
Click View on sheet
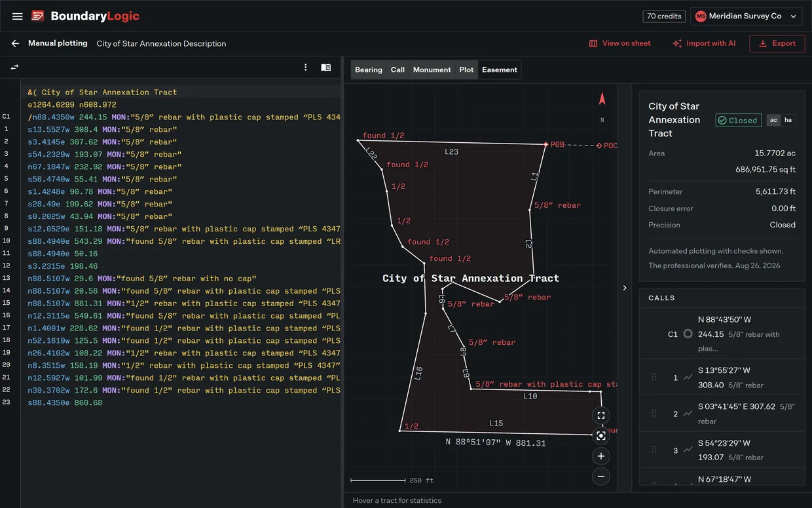(x=619, y=43)
